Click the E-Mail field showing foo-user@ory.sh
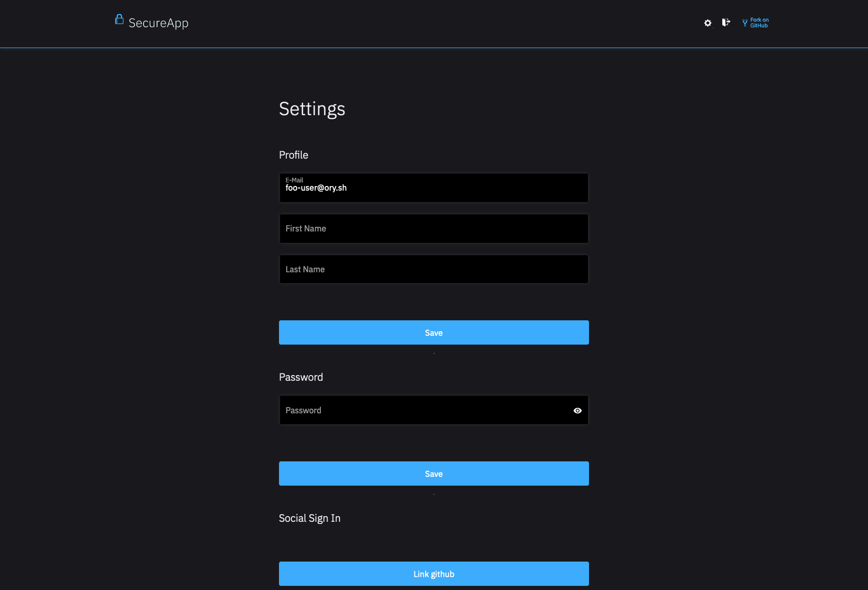868x590 pixels. coord(433,188)
